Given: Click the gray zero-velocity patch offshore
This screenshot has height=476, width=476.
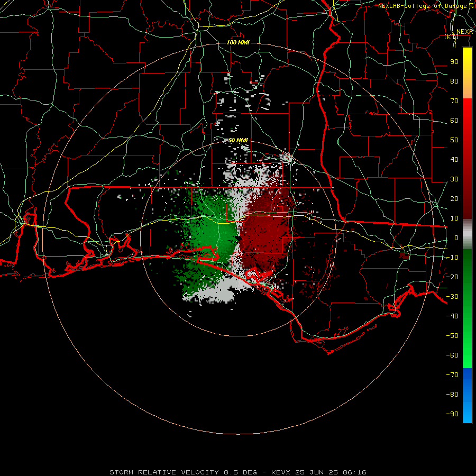Looking at the screenshot, I should tap(218, 291).
